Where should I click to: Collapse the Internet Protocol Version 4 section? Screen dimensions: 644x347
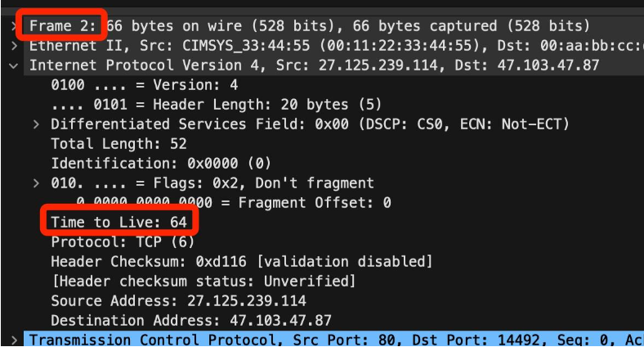(14, 65)
